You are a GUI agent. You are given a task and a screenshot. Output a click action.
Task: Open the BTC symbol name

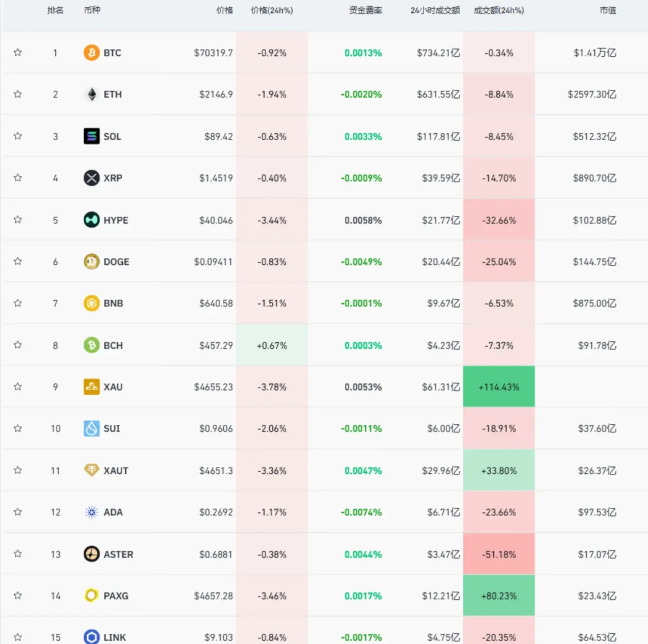(112, 53)
